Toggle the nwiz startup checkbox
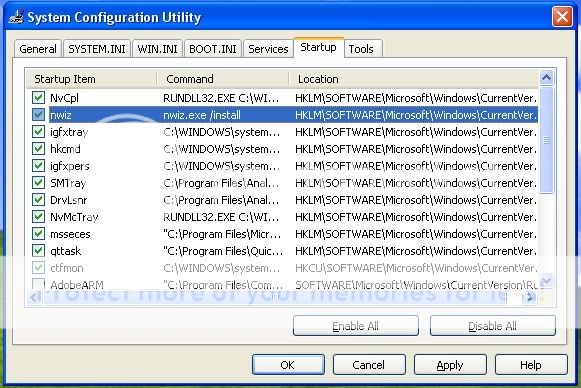This screenshot has width=581, height=388. (38, 115)
